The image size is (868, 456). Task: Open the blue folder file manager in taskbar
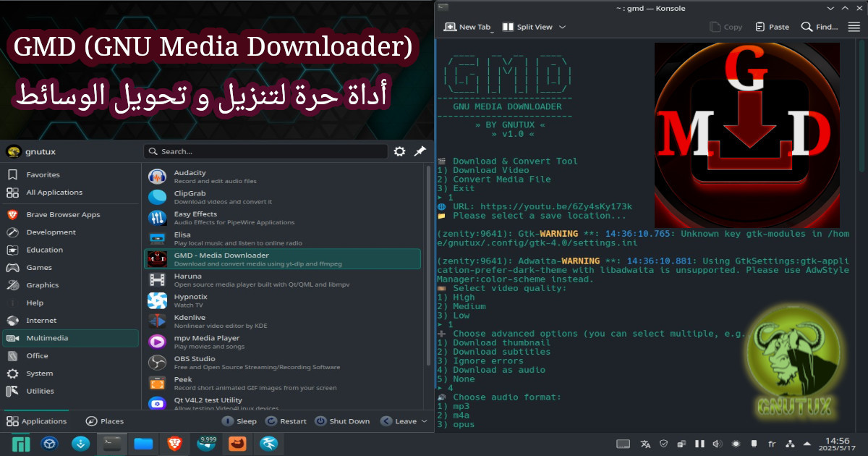coord(143,443)
